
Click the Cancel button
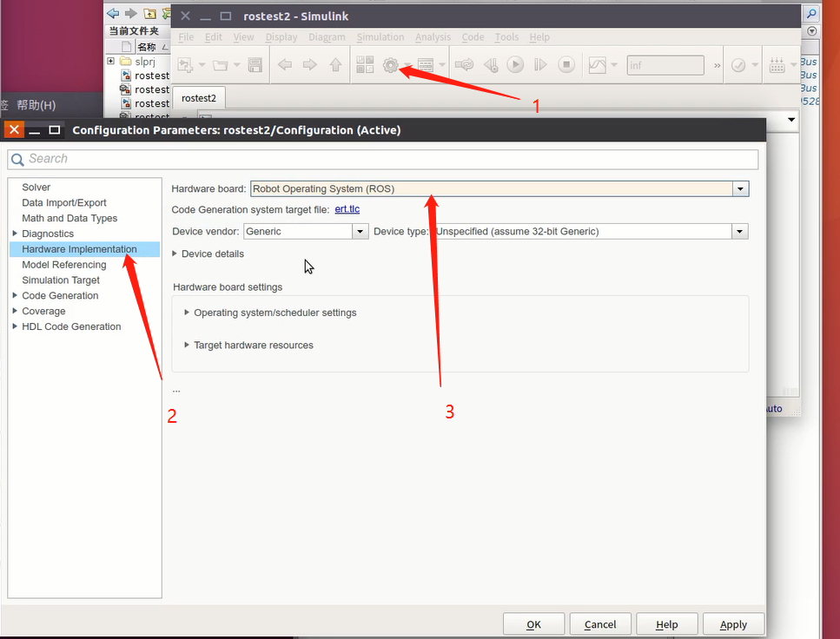pos(600,624)
